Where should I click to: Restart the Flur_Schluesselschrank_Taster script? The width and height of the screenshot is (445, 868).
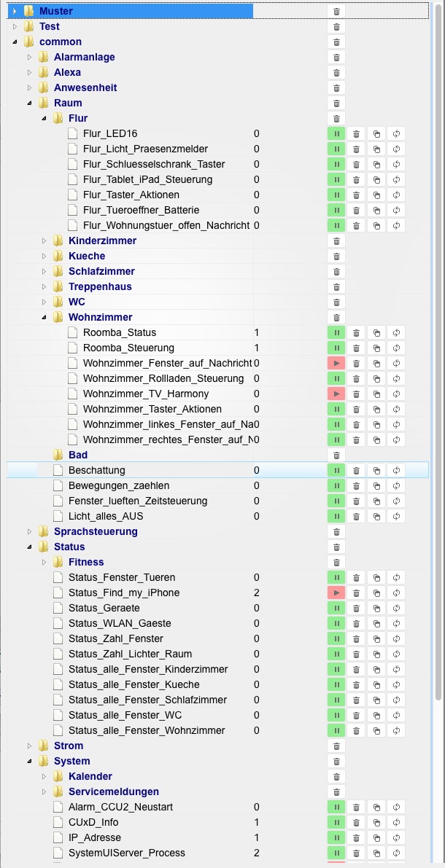pos(396,165)
